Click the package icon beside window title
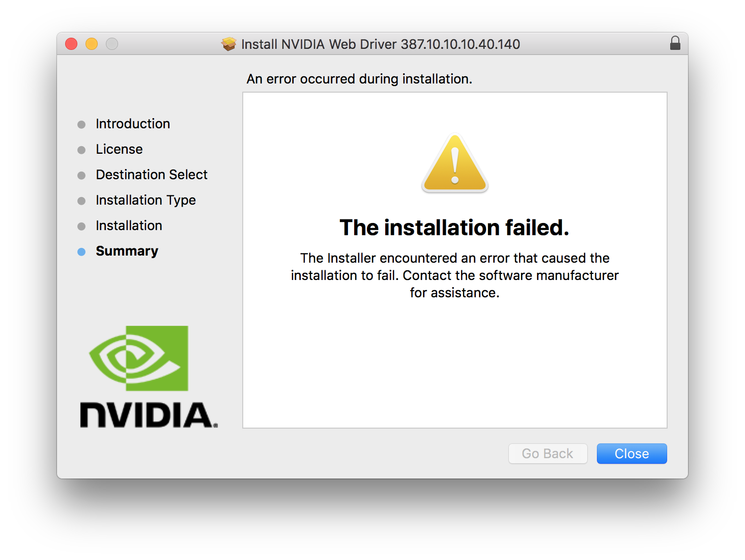 pos(229,44)
